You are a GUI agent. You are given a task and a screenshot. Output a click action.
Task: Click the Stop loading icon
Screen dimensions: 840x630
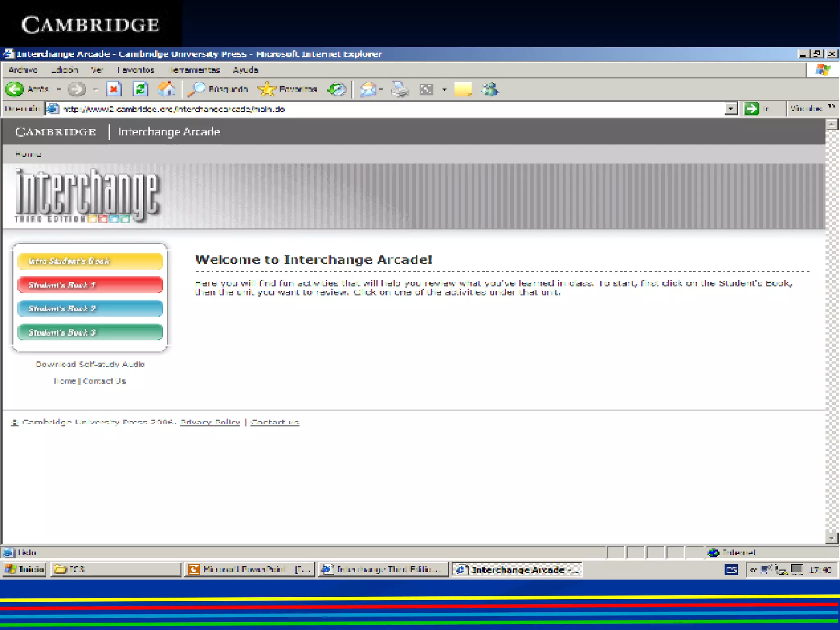point(114,89)
